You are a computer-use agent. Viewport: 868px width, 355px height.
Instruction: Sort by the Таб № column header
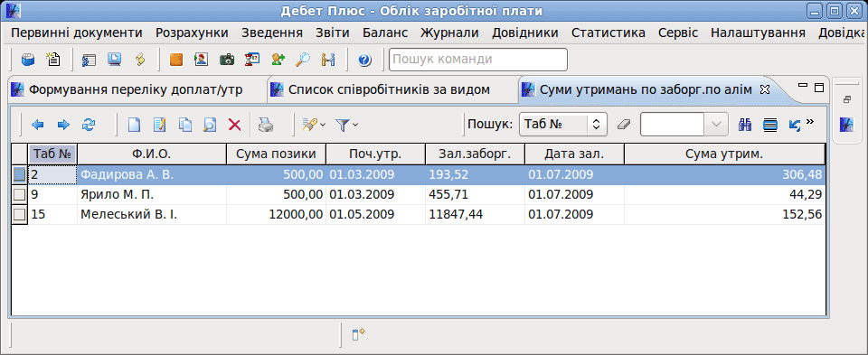pyautogui.click(x=52, y=154)
